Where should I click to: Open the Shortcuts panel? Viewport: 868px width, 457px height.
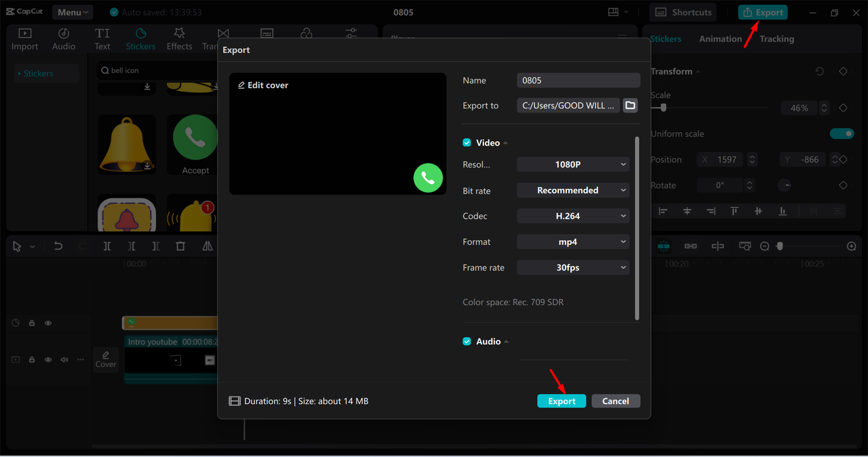point(684,12)
